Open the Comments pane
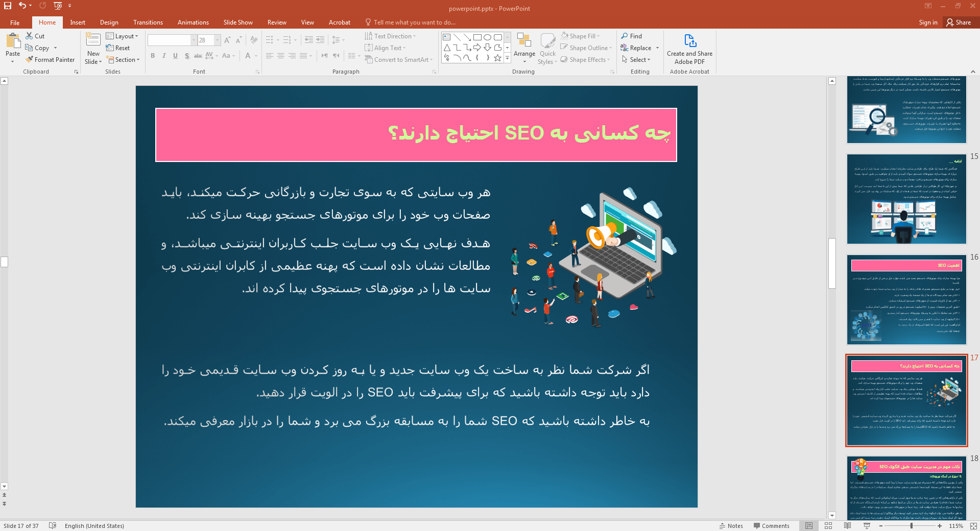The image size is (980, 531). pyautogui.click(x=771, y=525)
